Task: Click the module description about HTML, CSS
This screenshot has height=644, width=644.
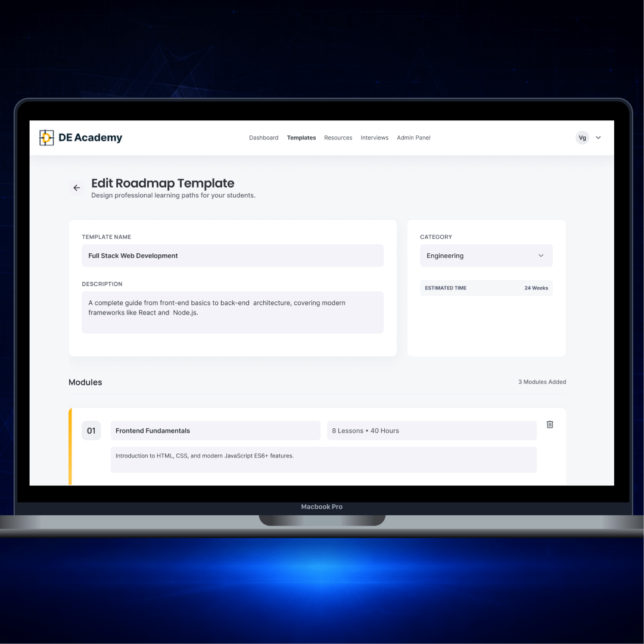Action: [323, 459]
